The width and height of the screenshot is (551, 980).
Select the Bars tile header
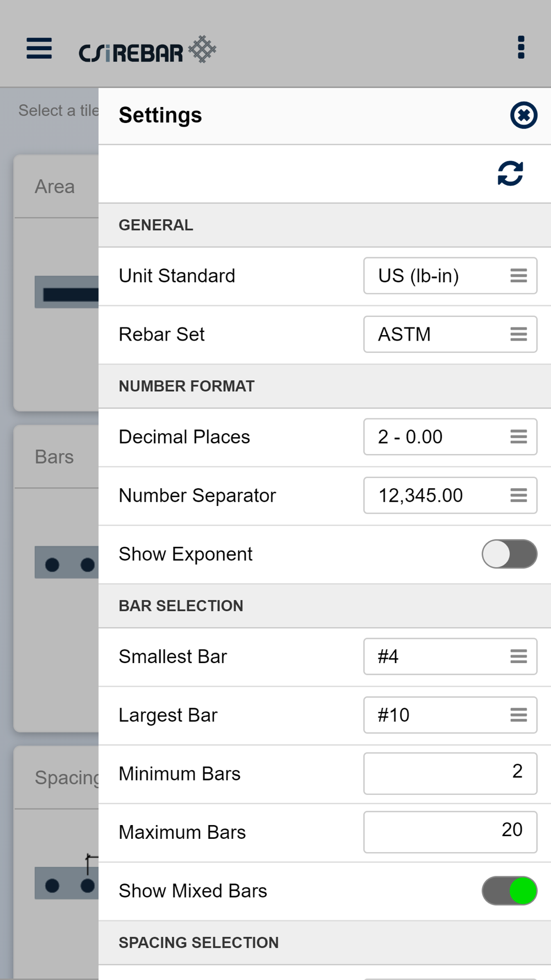coord(56,456)
